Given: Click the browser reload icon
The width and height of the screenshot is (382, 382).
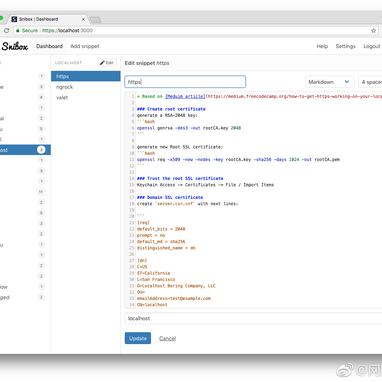Looking at the screenshot, I should pos(6,30).
